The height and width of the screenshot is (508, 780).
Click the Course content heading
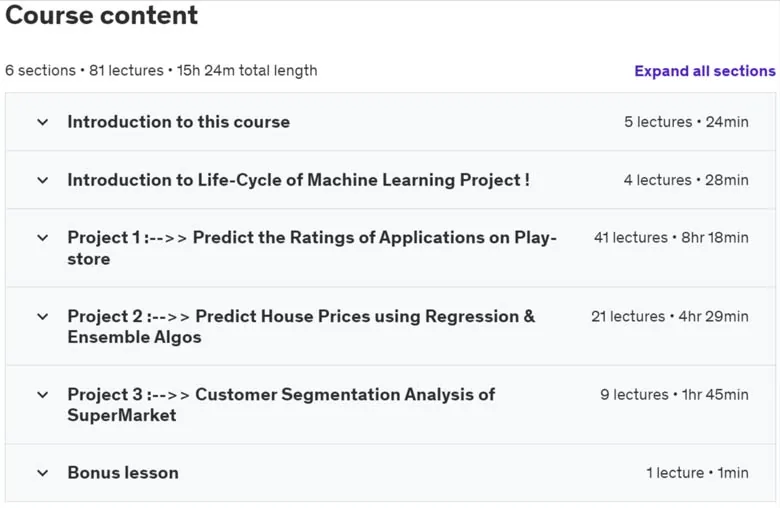pyautogui.click(x=101, y=15)
